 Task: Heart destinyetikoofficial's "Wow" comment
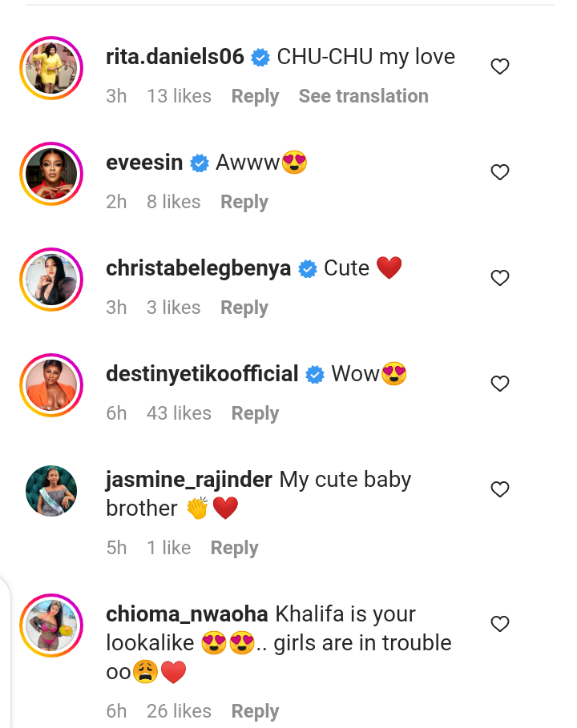500,384
